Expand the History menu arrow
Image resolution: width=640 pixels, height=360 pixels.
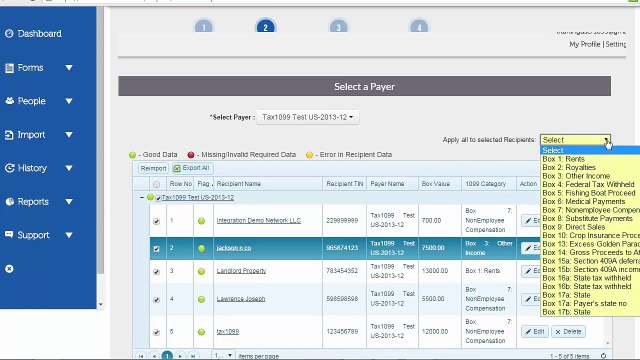(x=69, y=168)
